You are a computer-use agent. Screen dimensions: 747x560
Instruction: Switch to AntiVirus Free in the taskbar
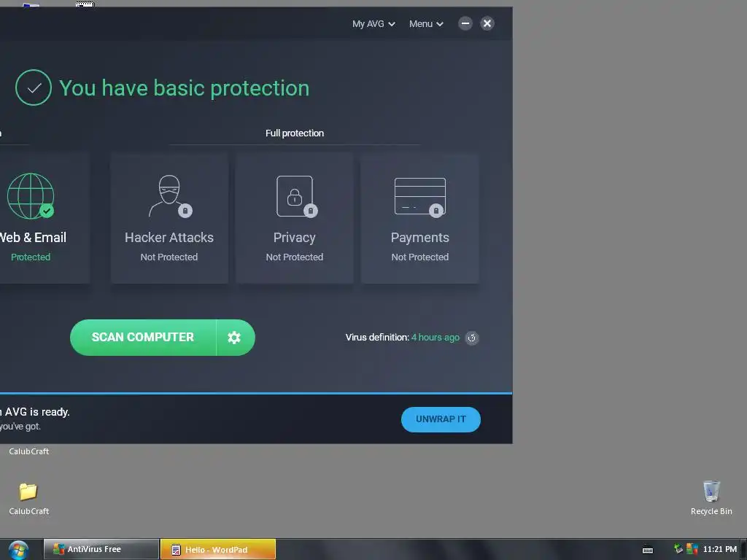pos(101,549)
